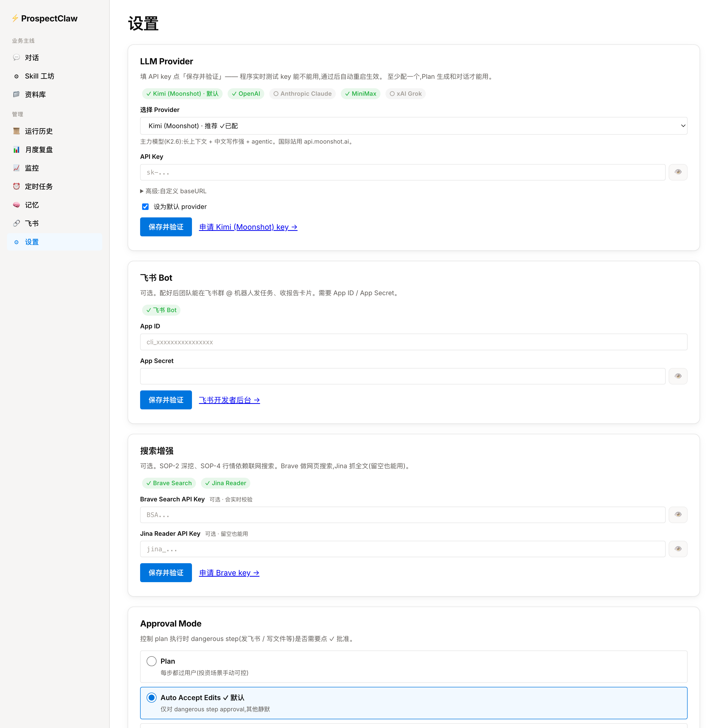
Task: Show Jina Reader API Key eye toggle
Action: 678,549
